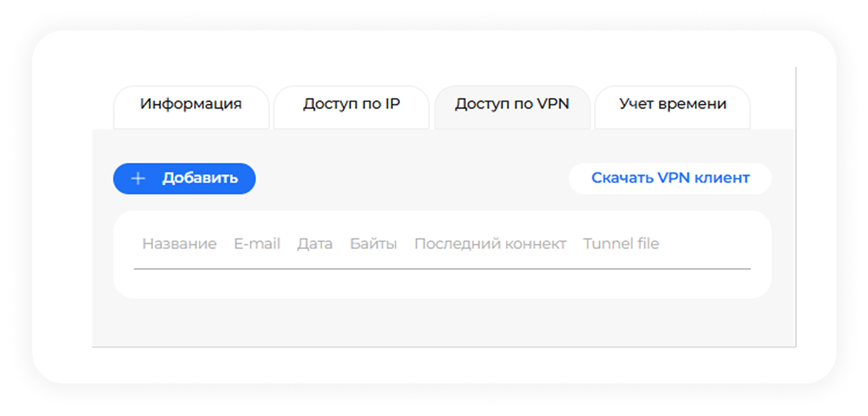The image size is (868, 416).
Task: Click the empty table body below the headers
Action: coord(441,284)
